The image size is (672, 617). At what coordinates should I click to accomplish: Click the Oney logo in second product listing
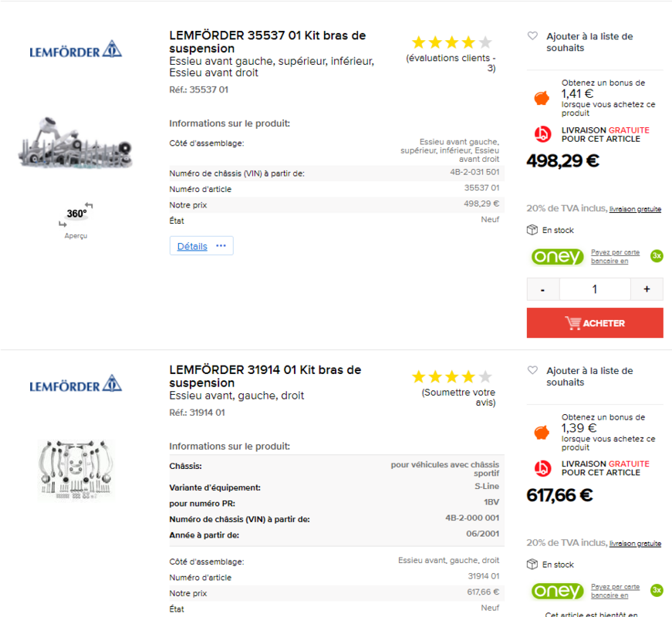click(557, 591)
